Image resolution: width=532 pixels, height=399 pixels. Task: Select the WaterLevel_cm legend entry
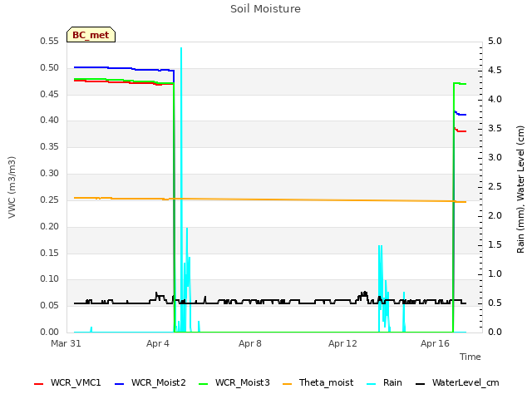457,382
